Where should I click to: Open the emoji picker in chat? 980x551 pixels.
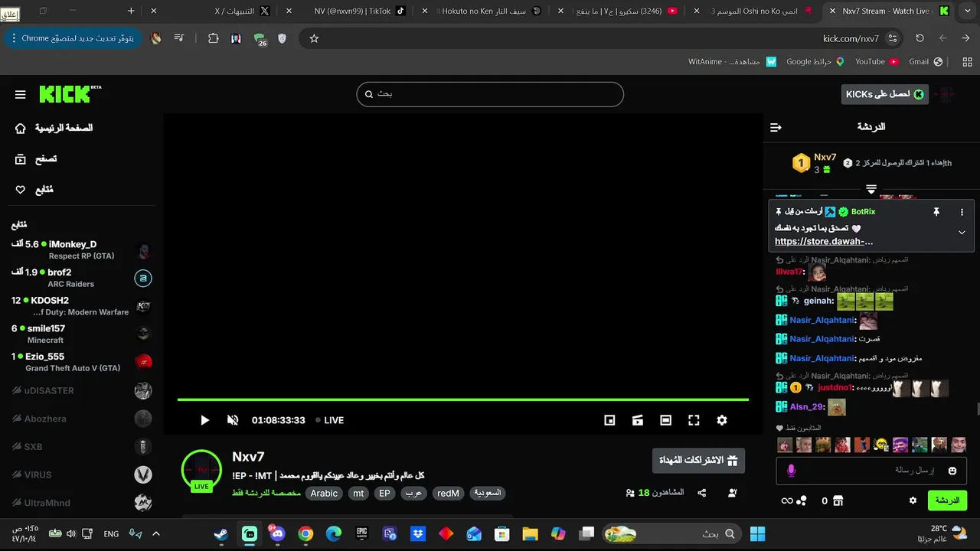click(952, 471)
